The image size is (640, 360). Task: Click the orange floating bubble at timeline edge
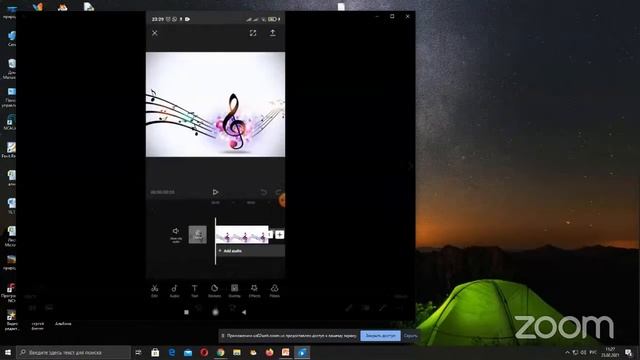tap(282, 200)
